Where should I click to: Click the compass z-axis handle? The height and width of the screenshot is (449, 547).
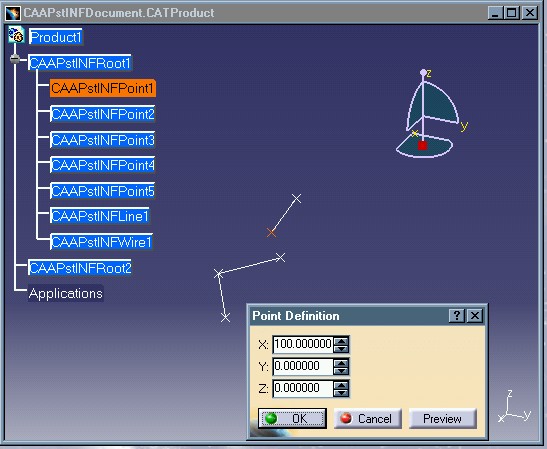tap(423, 72)
